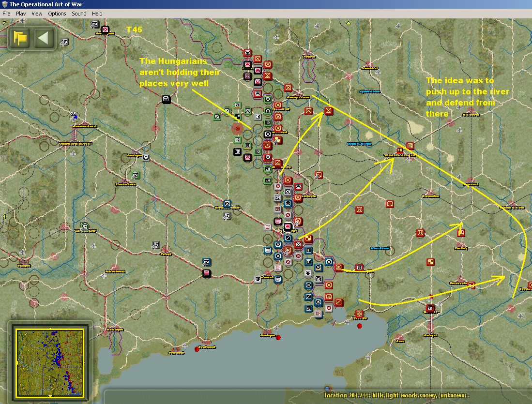Select the red infantry counter in top-left corner
Viewport: 532px width, 404px height.
pos(105,30)
